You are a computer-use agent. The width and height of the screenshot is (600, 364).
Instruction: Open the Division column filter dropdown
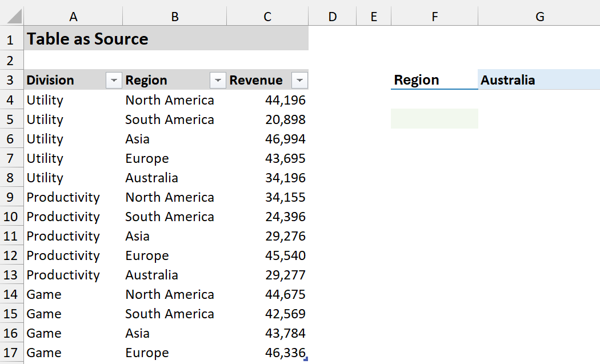(x=114, y=81)
